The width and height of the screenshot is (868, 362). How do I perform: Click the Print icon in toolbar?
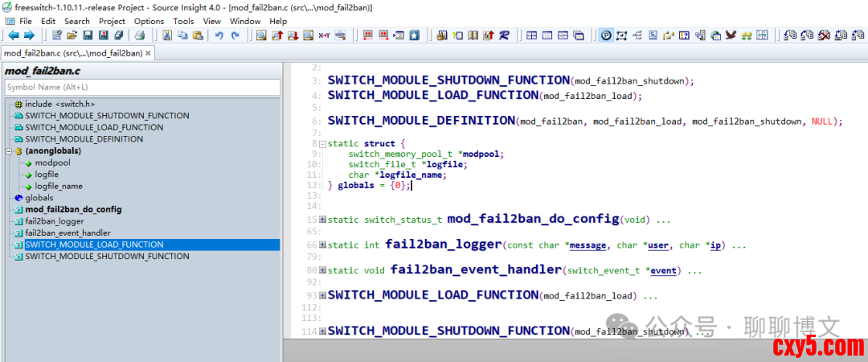point(140,35)
